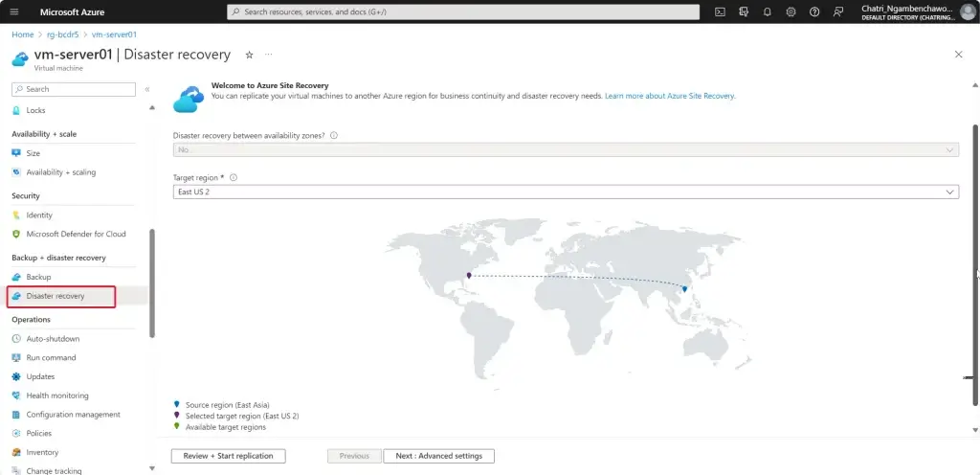This screenshot has height=475, width=980.
Task: Click the Operations section header
Action: (32, 319)
